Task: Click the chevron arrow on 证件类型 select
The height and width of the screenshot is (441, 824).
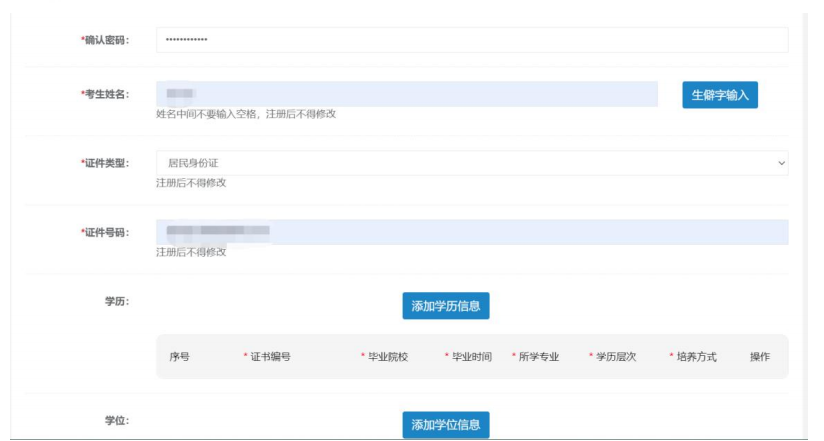Action: 781,163
